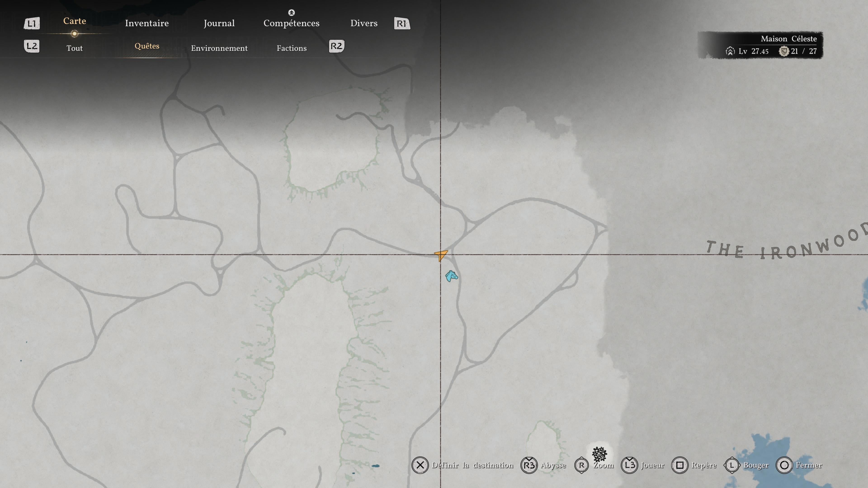This screenshot has height=488, width=868.
Task: Click the R1 shoulder button icon
Action: coord(402,23)
